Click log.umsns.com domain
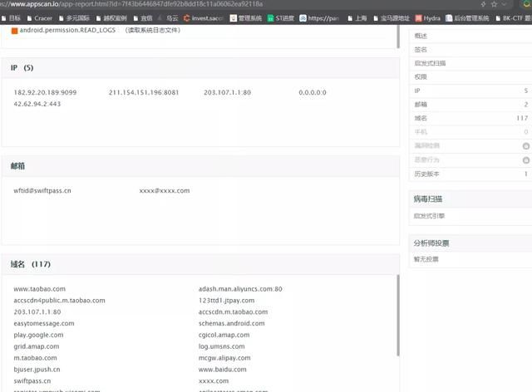This screenshot has width=532, height=392. point(222,346)
